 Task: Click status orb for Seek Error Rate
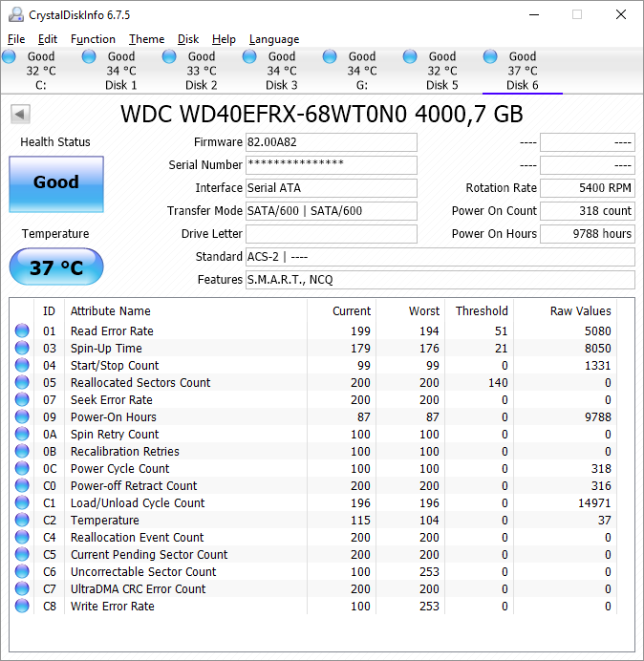(22, 399)
